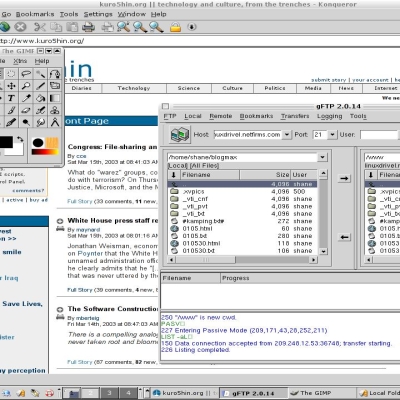Select the Ellipse Select tool in GIMP
Screen dimensions: 400x400
(x=11, y=74)
